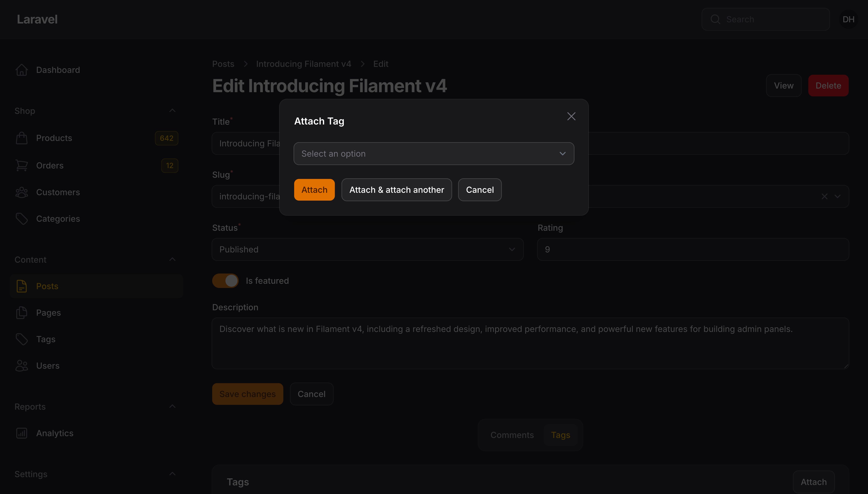
Task: Click into the Rating field
Action: tap(693, 249)
